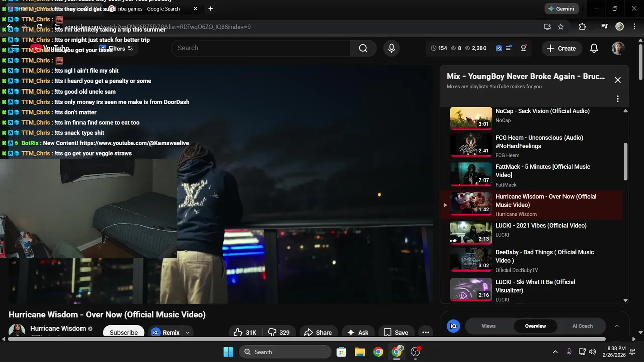Close the nba games Google Search tab
The image size is (644, 362).
point(195,9)
